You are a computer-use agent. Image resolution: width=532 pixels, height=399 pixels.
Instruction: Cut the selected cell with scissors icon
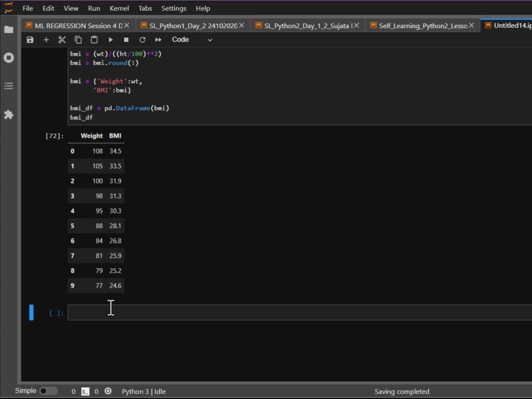62,40
